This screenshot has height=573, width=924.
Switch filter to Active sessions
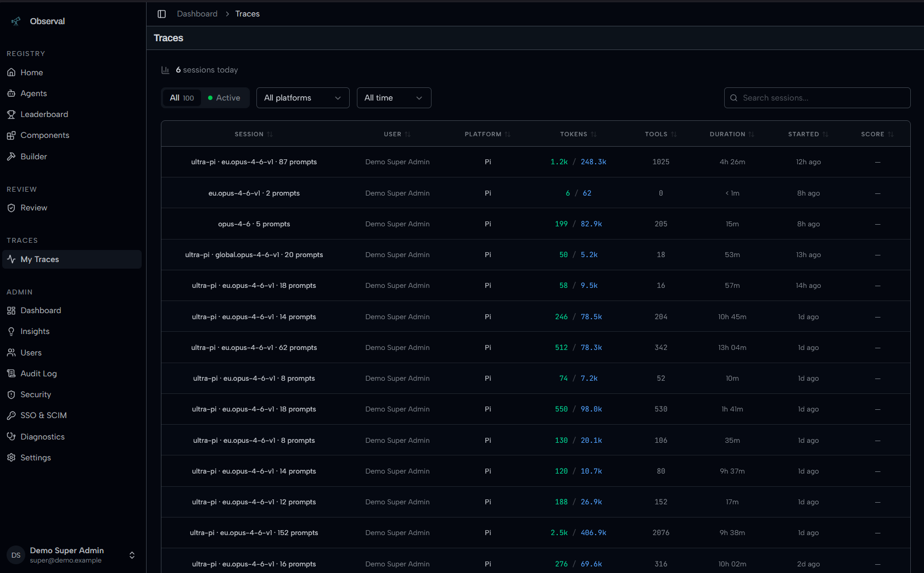click(x=224, y=98)
